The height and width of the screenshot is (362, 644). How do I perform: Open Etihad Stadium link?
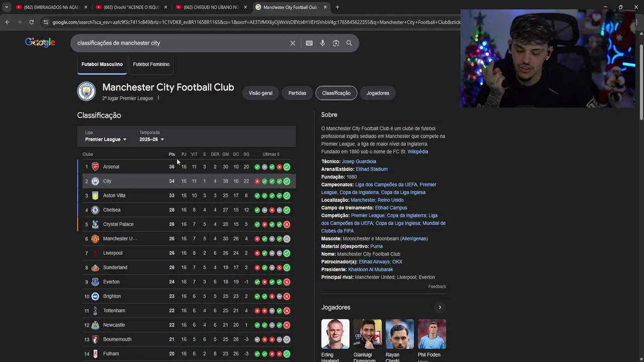(371, 169)
